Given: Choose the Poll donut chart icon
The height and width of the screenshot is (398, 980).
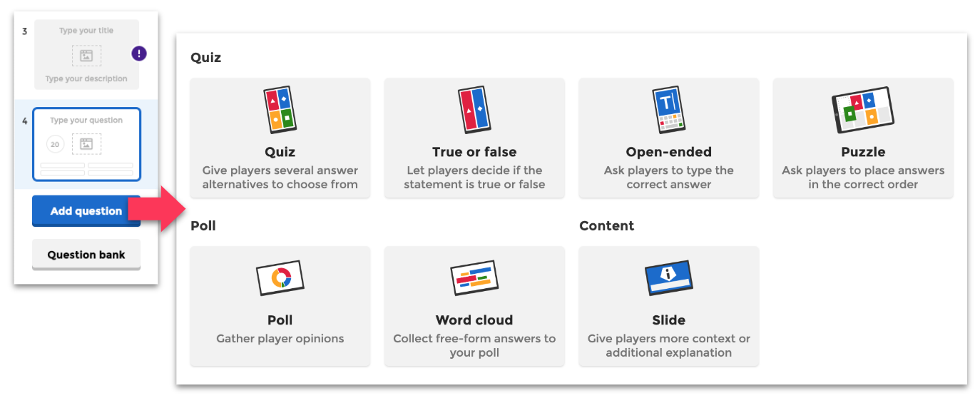Looking at the screenshot, I should pyautogui.click(x=280, y=278).
